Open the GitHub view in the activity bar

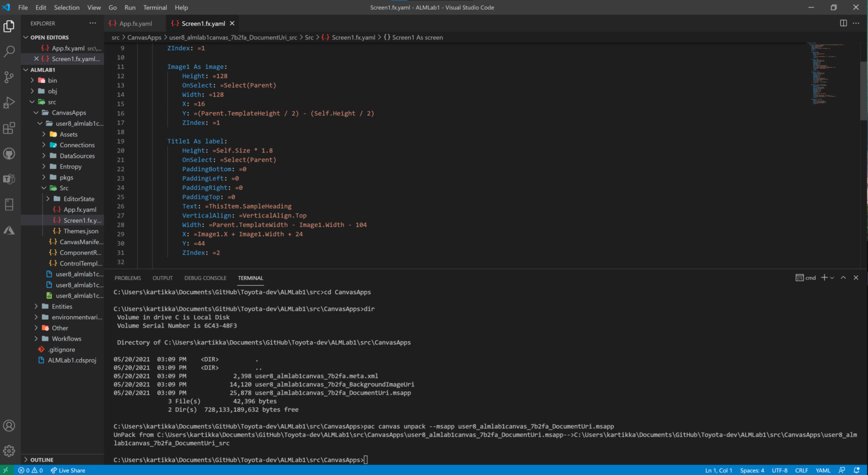(9, 153)
